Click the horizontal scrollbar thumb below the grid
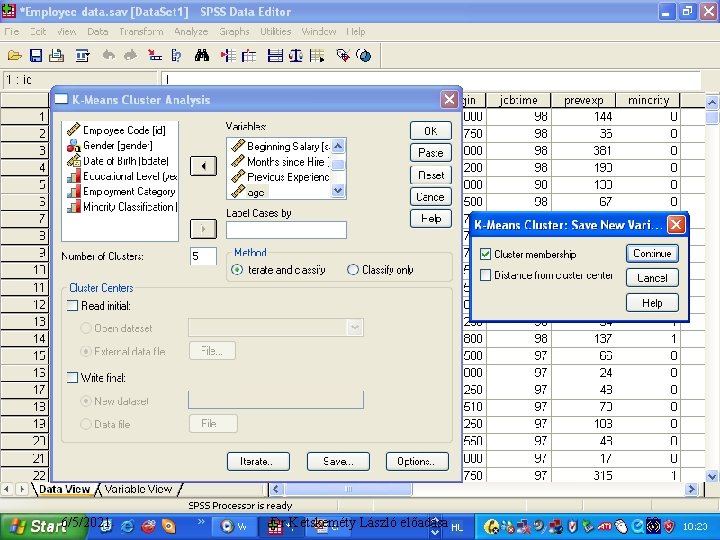Image resolution: width=720 pixels, height=540 pixels. point(348,489)
